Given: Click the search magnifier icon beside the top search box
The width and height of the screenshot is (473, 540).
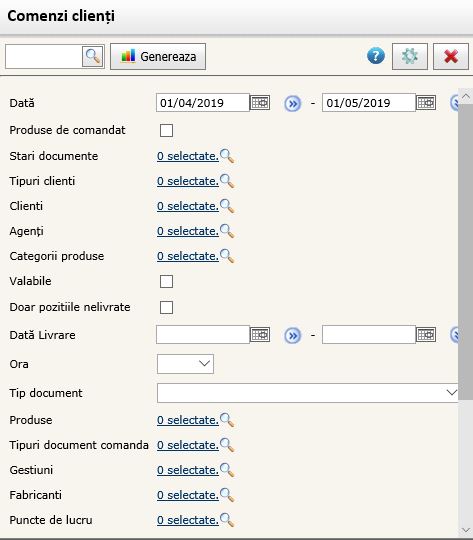Looking at the screenshot, I should click(93, 56).
